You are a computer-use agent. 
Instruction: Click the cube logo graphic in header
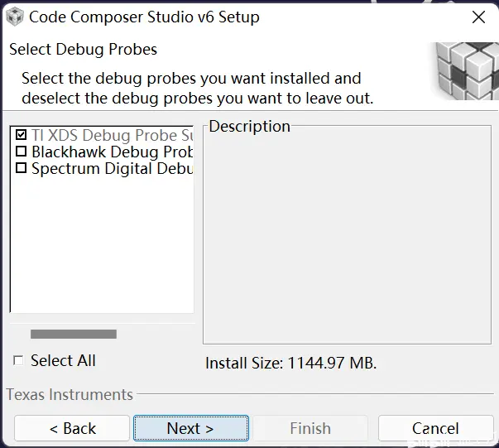466,71
